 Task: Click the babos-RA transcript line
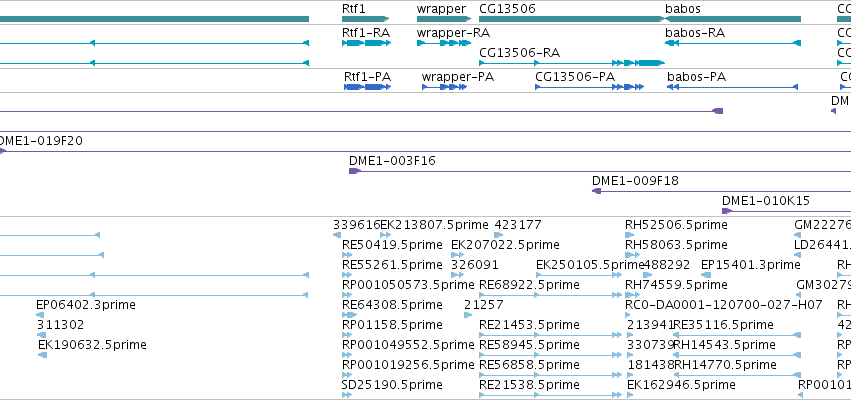click(733, 43)
